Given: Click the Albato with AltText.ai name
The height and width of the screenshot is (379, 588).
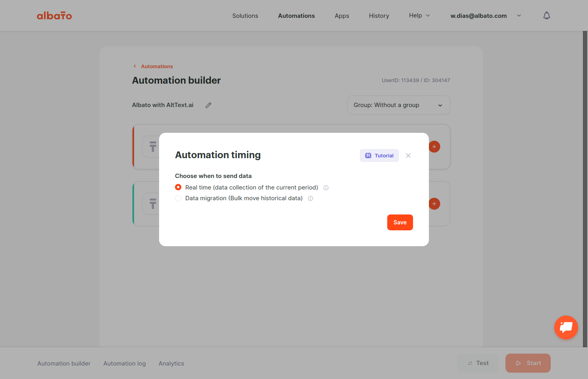Looking at the screenshot, I should click(x=163, y=105).
